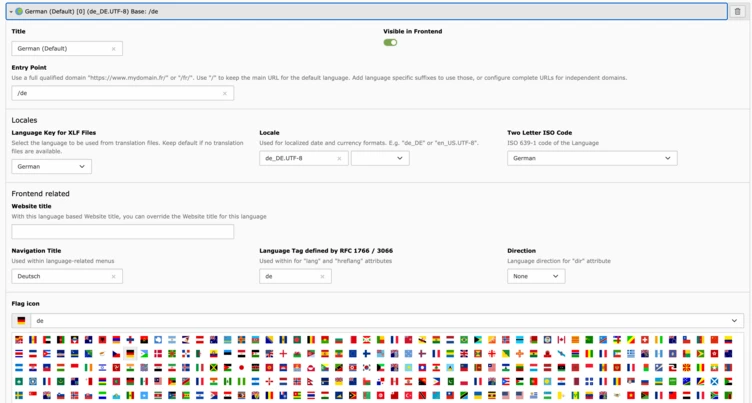
Task: Select the Brazil flag icon
Action: coord(464,340)
